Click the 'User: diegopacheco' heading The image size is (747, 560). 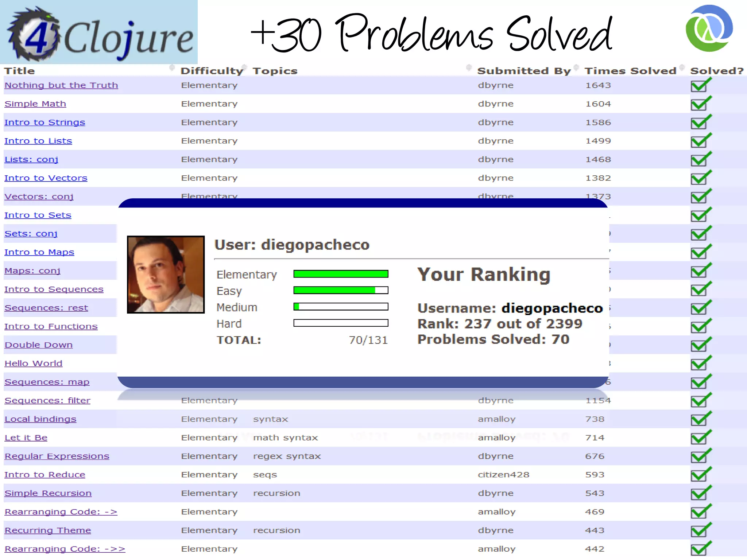pos(292,245)
